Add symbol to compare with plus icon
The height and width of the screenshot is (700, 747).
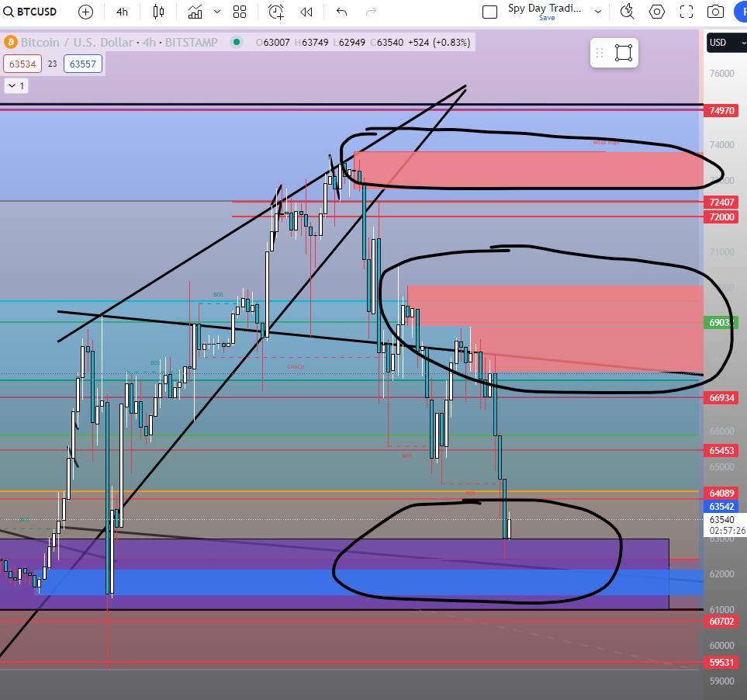pyautogui.click(x=86, y=12)
